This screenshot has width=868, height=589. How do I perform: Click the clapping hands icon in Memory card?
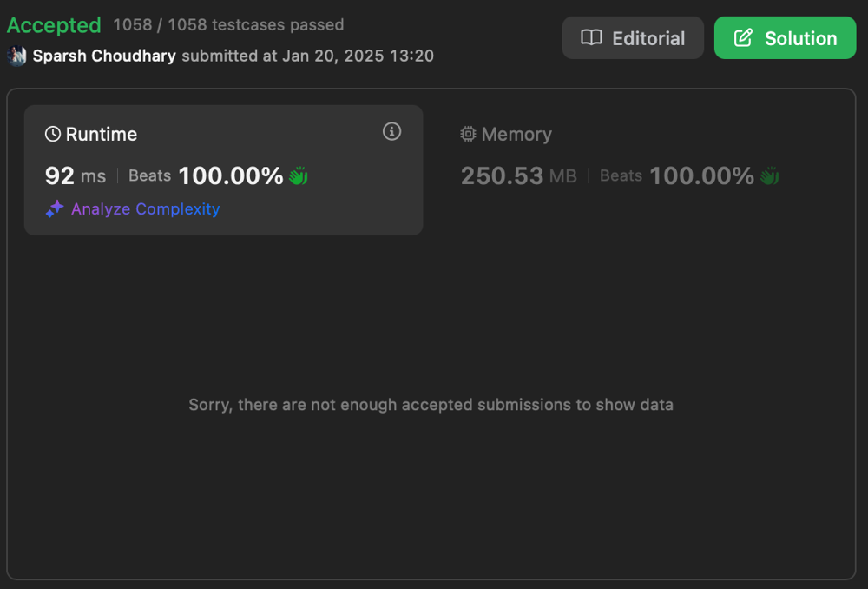point(769,176)
